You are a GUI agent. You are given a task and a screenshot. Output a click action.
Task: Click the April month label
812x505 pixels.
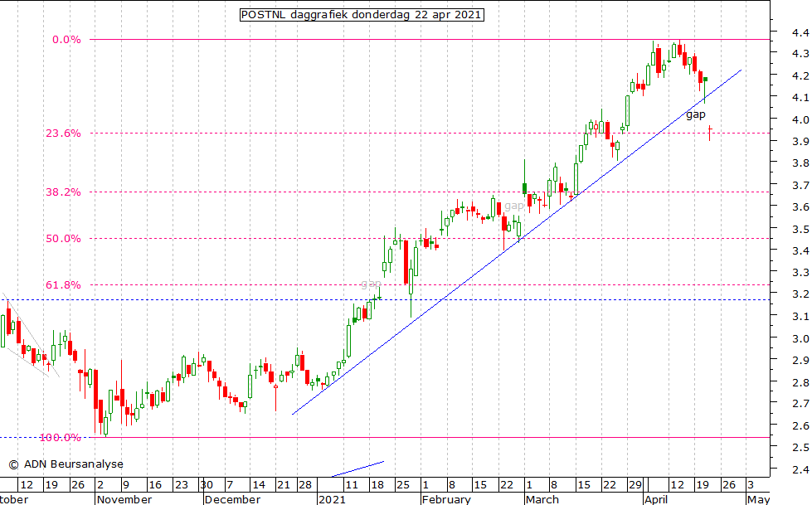tap(656, 500)
